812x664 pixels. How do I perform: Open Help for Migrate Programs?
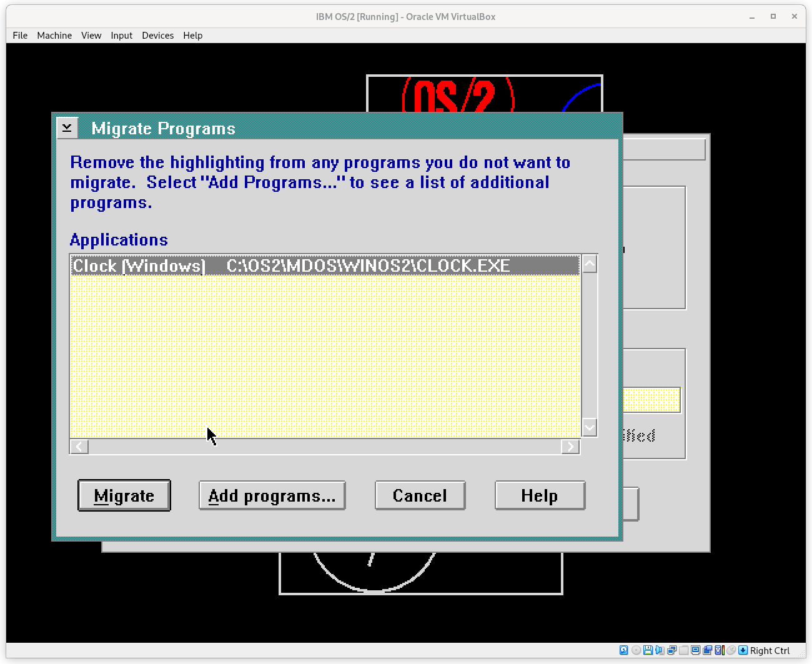(540, 495)
